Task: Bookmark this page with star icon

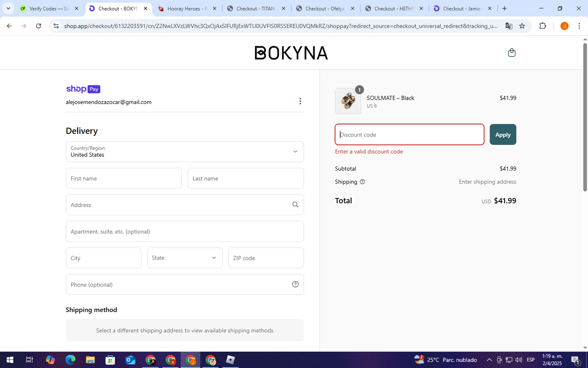Action: 522,26
